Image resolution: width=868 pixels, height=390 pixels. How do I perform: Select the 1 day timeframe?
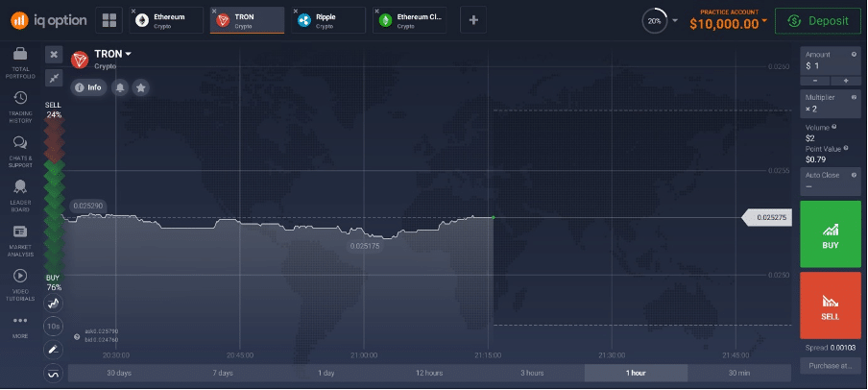pos(326,373)
